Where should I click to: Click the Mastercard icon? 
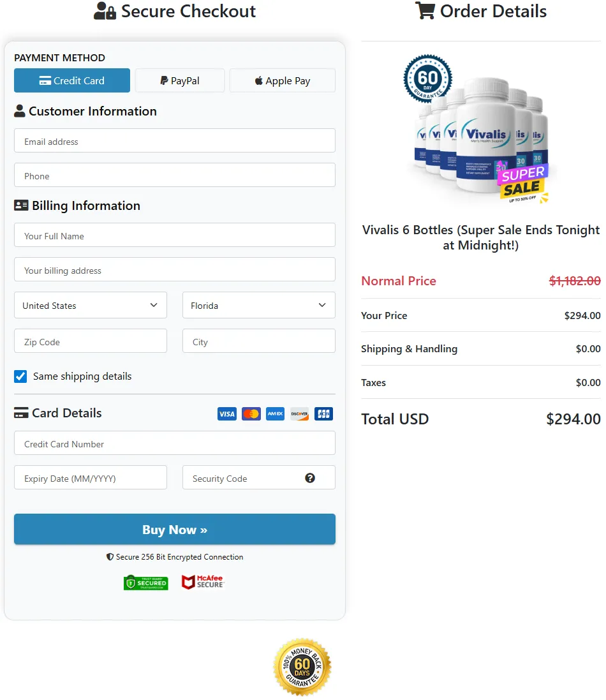251,413
